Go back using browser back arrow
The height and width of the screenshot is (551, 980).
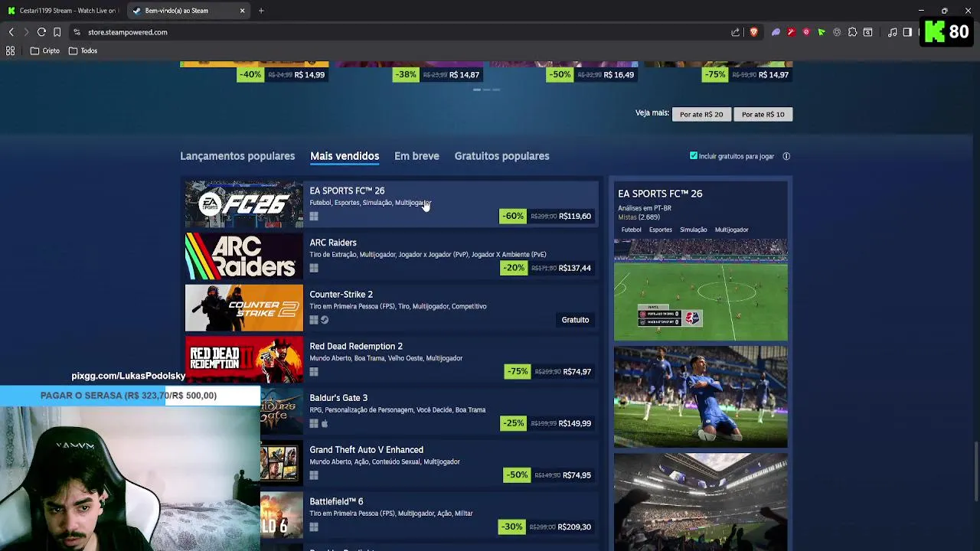[11, 32]
